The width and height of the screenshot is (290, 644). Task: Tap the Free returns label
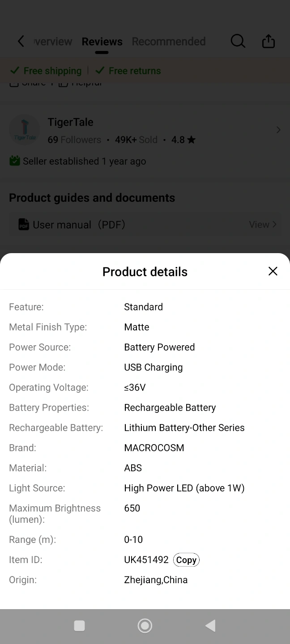[134, 71]
